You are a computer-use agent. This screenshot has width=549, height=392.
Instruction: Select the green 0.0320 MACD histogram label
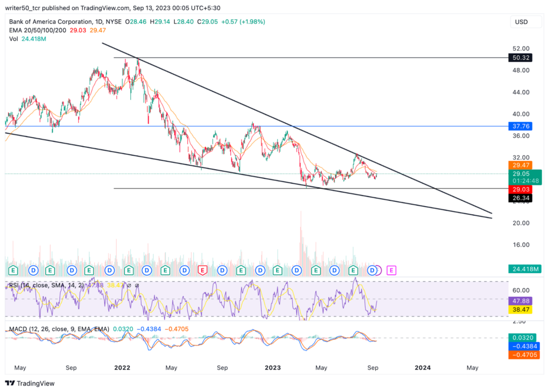(x=522, y=338)
